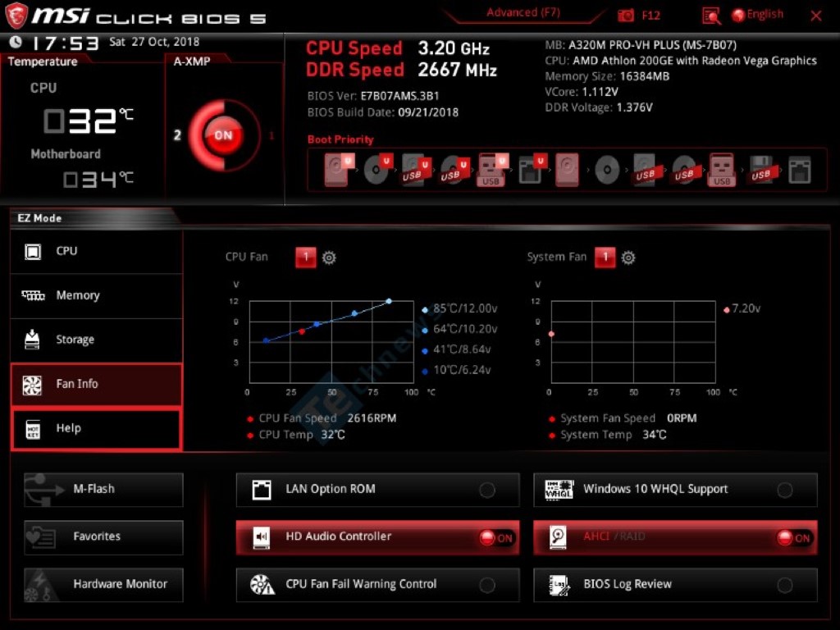Viewport: 840px width, 630px height.
Task: Select the 85°C/12.00v point on the CPU fan curve
Action: pos(389,302)
